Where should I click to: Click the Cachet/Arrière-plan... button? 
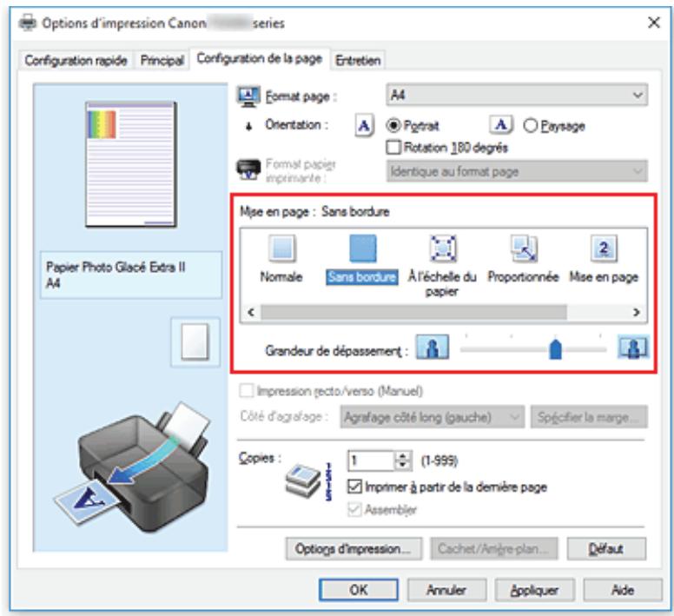tap(494, 548)
